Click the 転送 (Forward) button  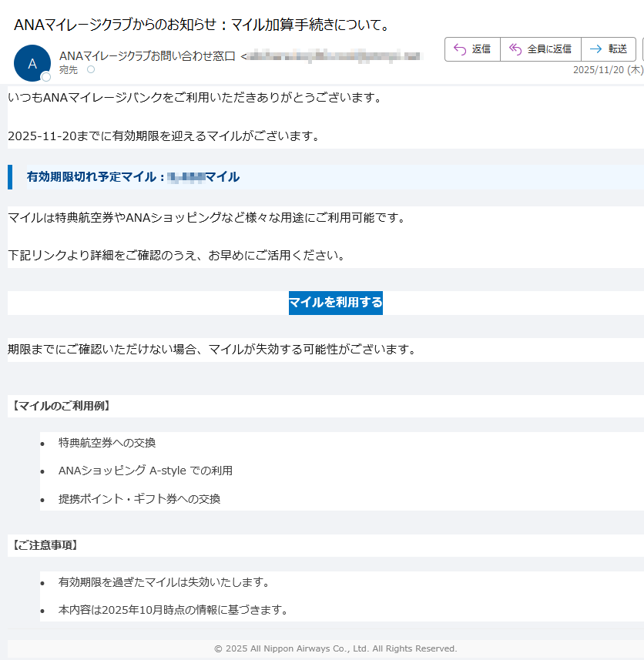(x=608, y=49)
